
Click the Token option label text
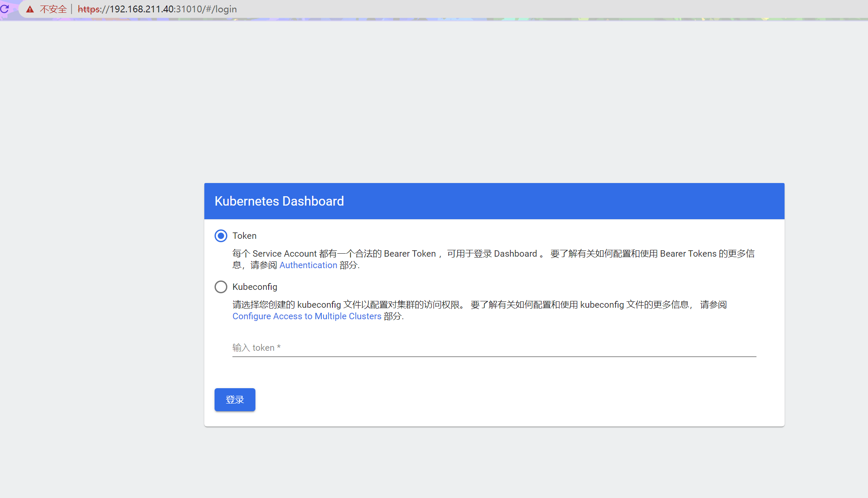pyautogui.click(x=244, y=236)
